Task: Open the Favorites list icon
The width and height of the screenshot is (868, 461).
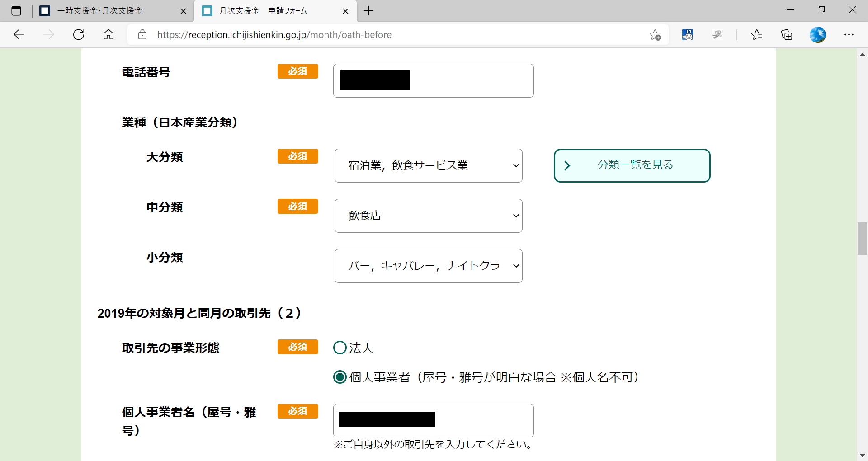Action: click(757, 35)
